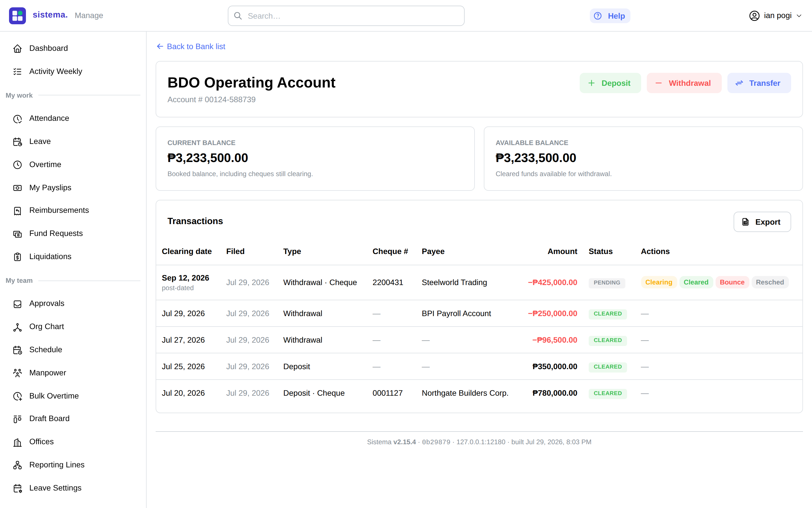Screen dimensions: 812x508
Task: Click Resched on Steelworld cheque
Action: tap(770, 282)
